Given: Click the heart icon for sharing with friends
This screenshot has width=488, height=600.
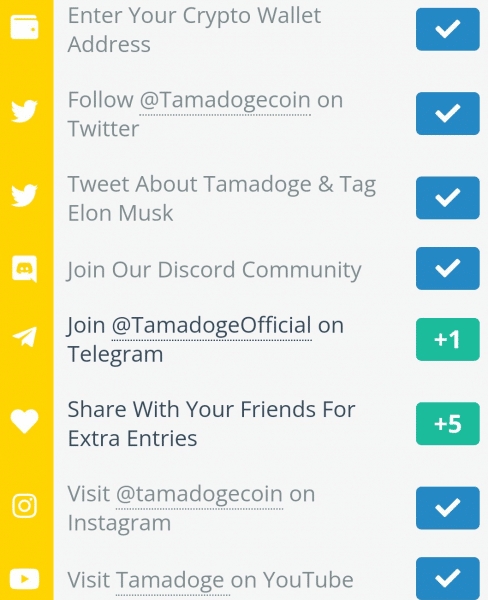Looking at the screenshot, I should [x=24, y=421].
